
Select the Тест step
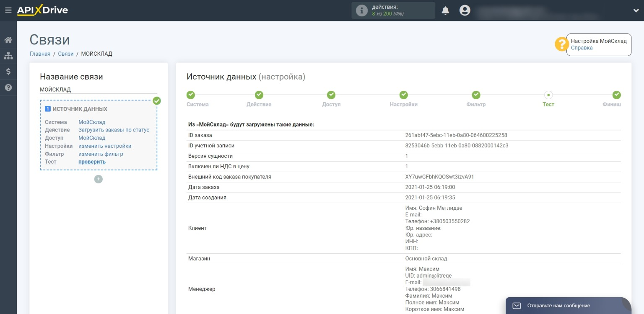[x=548, y=95]
